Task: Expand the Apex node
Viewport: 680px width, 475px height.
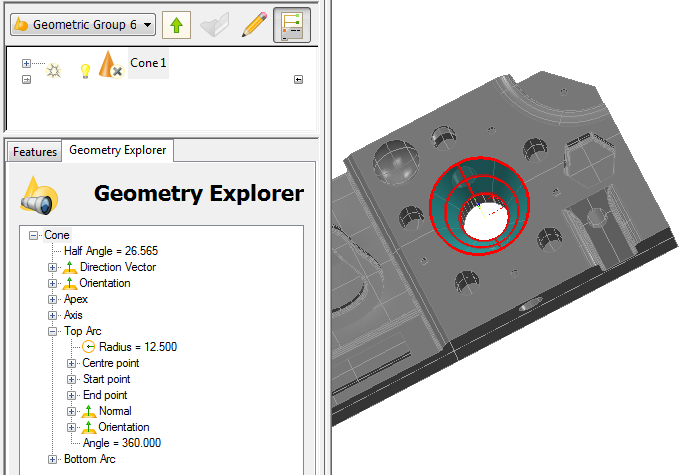Action: tap(52, 300)
